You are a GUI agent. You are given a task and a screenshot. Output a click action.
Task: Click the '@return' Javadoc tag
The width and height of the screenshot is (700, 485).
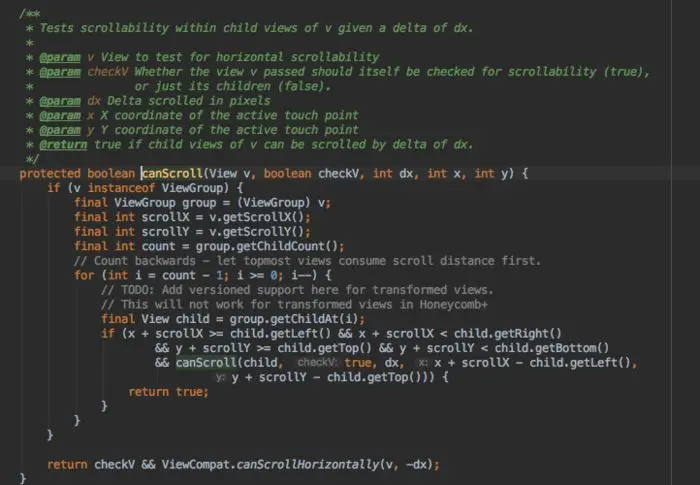(63, 145)
